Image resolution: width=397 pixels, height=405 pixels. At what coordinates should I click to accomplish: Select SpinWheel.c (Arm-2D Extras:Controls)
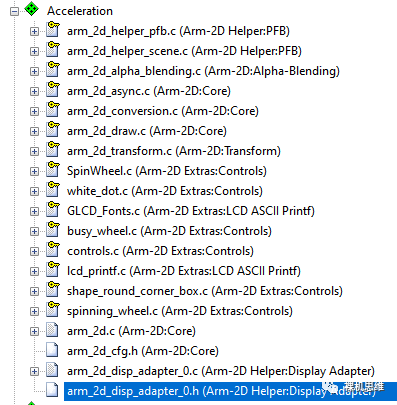click(x=167, y=171)
